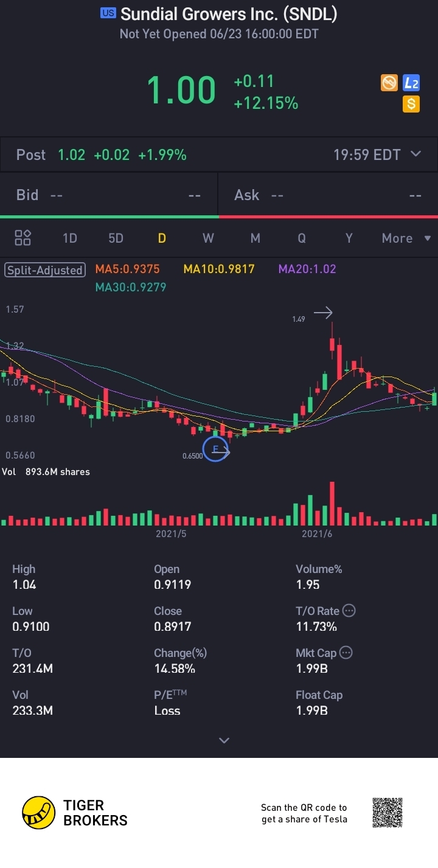Image resolution: width=438 pixels, height=868 pixels.
Task: Tap the MA20:1.02 indicator label
Action: (x=307, y=269)
